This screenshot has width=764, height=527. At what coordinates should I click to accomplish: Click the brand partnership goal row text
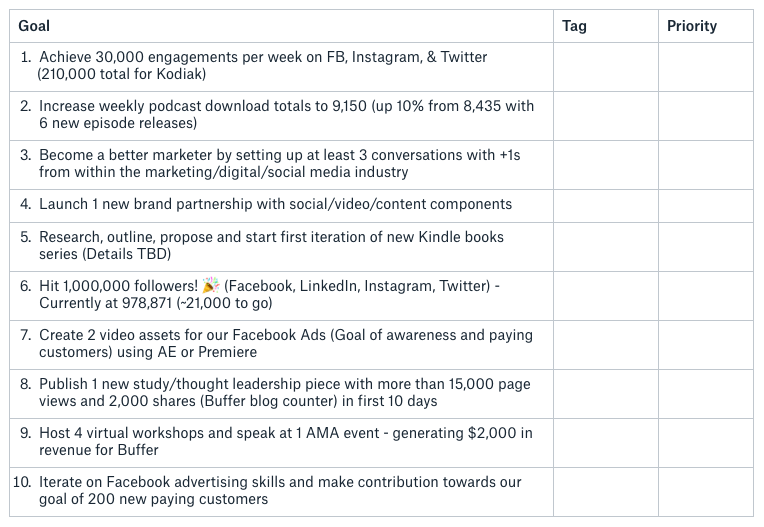[x=275, y=204]
